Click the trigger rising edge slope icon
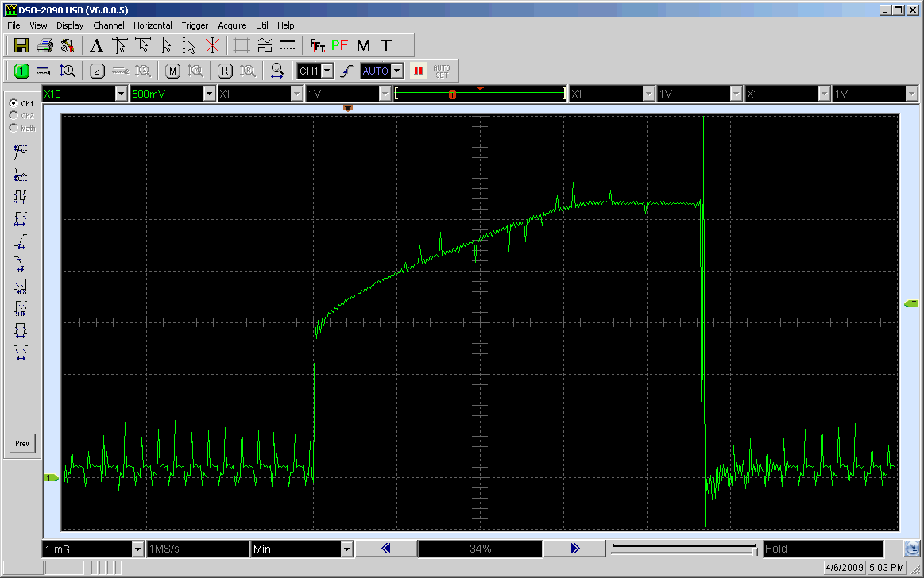The image size is (924, 578). tap(346, 71)
